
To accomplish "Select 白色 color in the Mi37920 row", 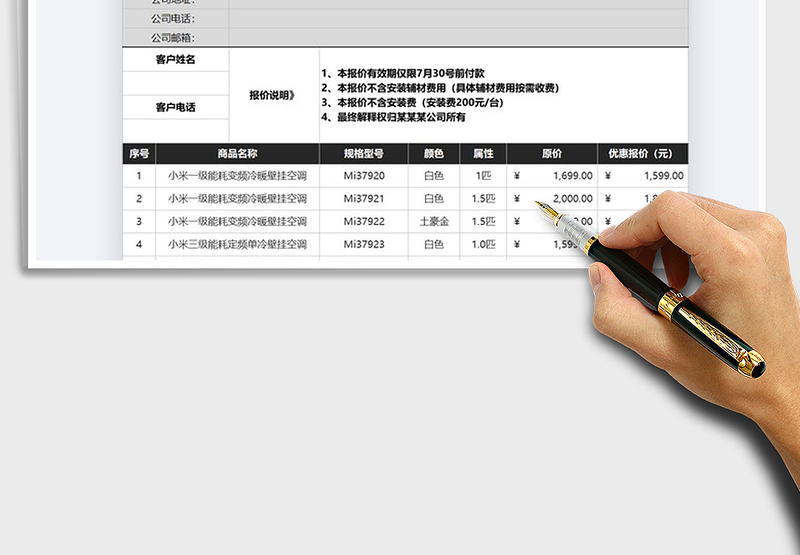I will tap(434, 176).
